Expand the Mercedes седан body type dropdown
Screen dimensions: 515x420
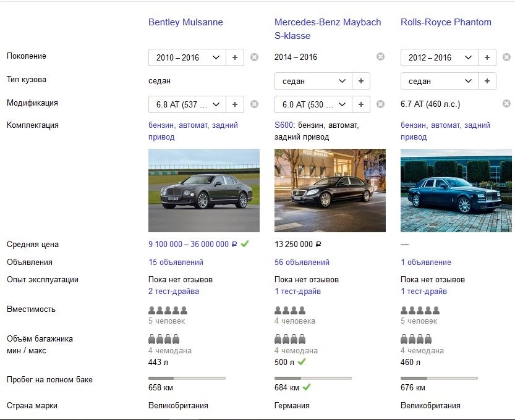click(x=313, y=81)
